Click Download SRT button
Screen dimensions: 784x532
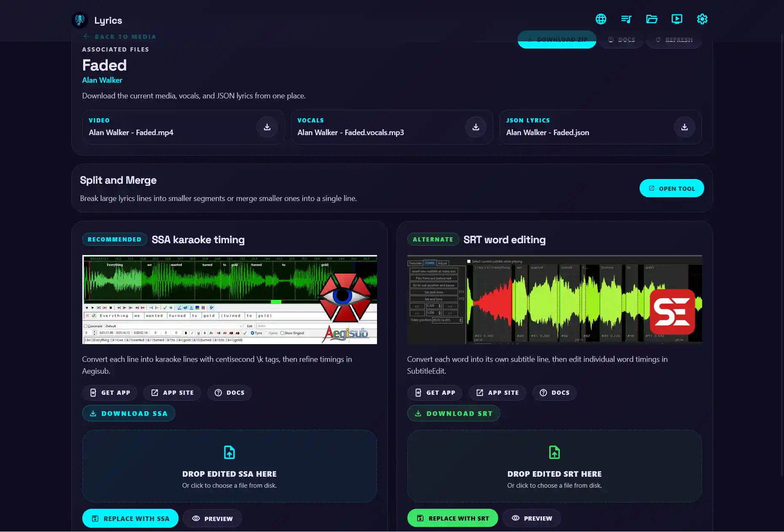pos(454,413)
